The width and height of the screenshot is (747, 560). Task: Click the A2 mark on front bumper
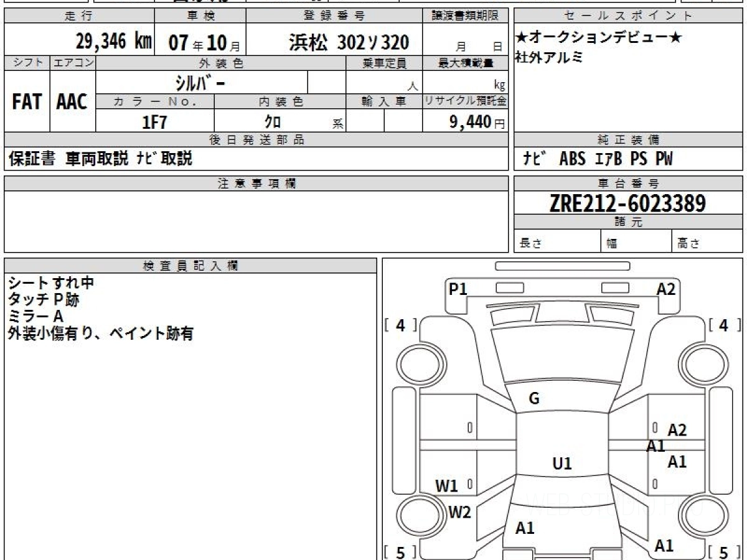tap(666, 288)
